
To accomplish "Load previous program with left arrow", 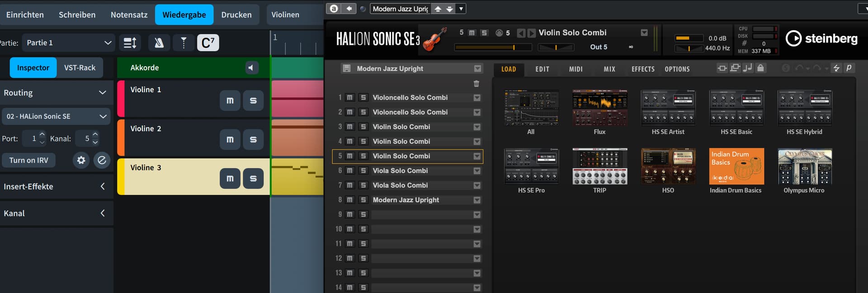I will tap(521, 33).
